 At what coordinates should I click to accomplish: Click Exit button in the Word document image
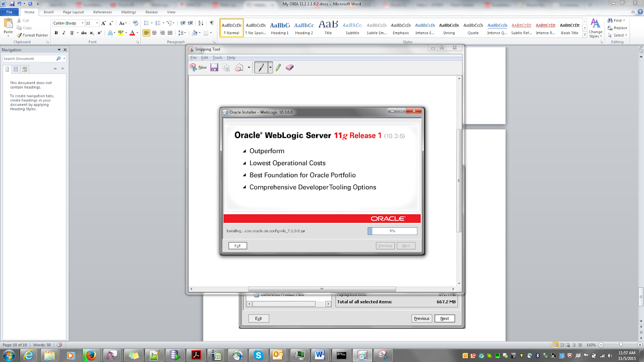[258, 319]
